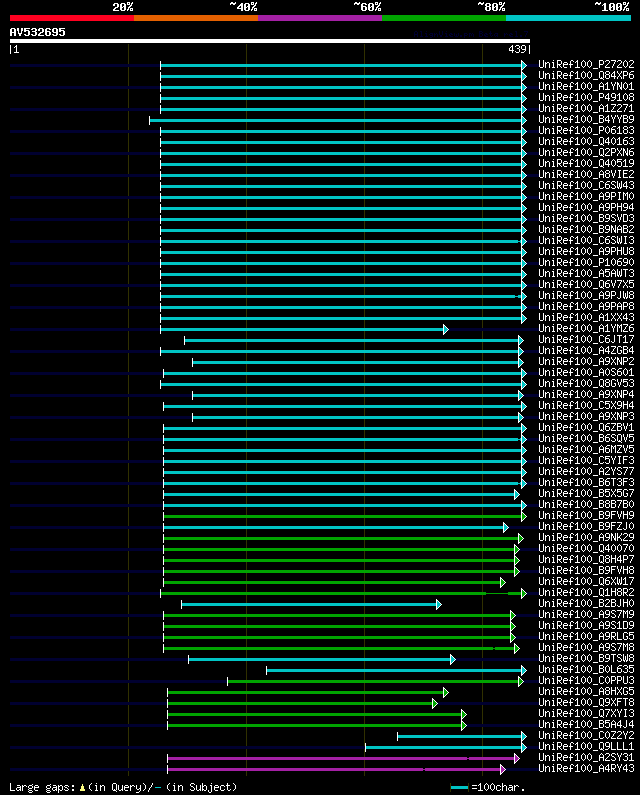View the UniRef100_B6SQV5 hit

point(586,439)
